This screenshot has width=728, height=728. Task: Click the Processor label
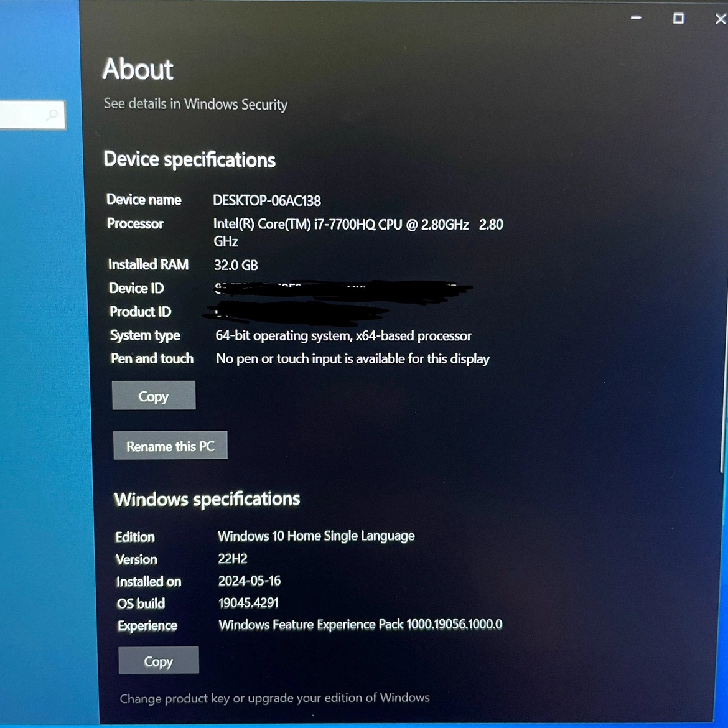click(135, 224)
